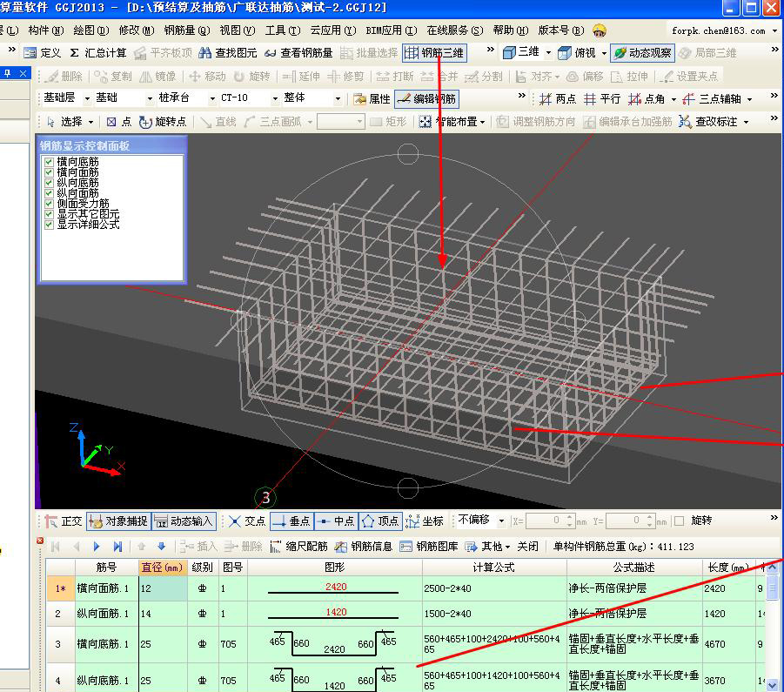Run 汇总计算 summary calculation
Image resolution: width=784 pixels, height=692 pixels.
pos(98,53)
